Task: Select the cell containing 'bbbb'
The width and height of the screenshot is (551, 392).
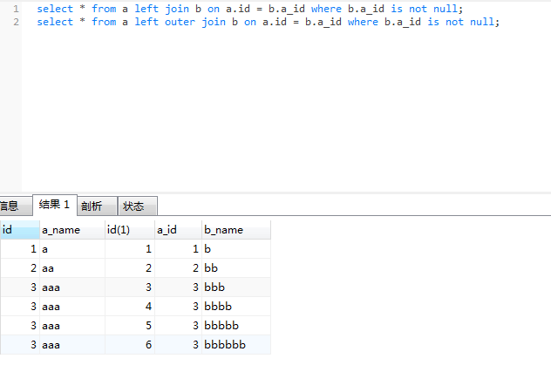Action: (x=236, y=307)
